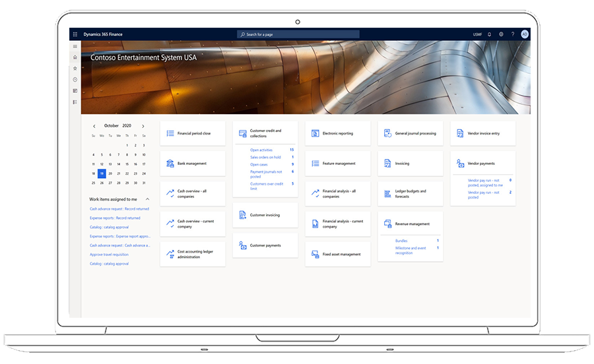Click Dynamics 365 Finance title
Image resolution: width=594 pixels, height=364 pixels.
103,34
